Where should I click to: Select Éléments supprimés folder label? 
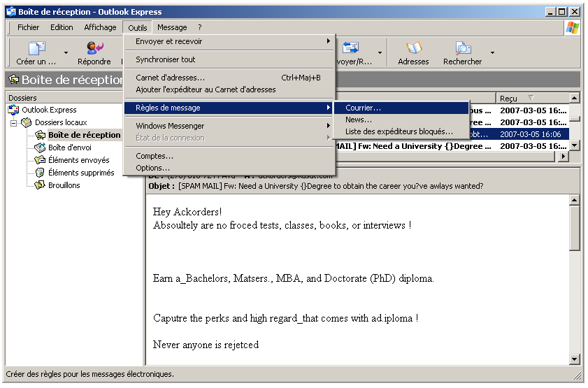(81, 173)
